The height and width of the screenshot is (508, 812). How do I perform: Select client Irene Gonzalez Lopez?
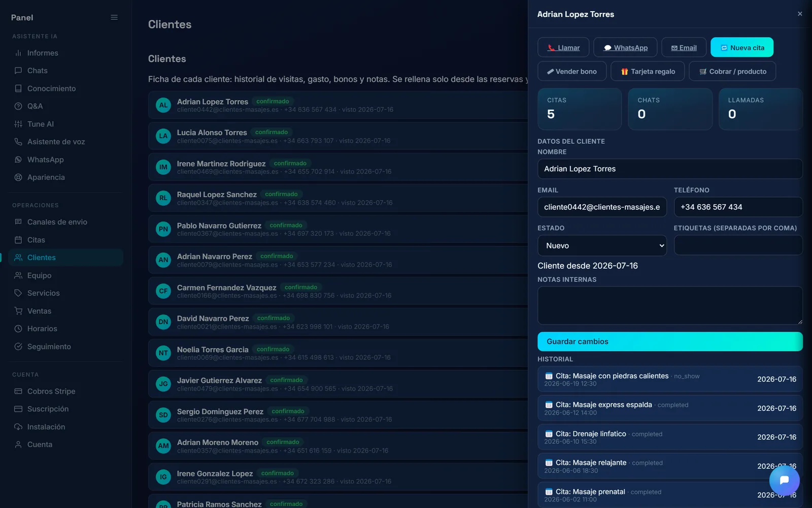point(338,477)
